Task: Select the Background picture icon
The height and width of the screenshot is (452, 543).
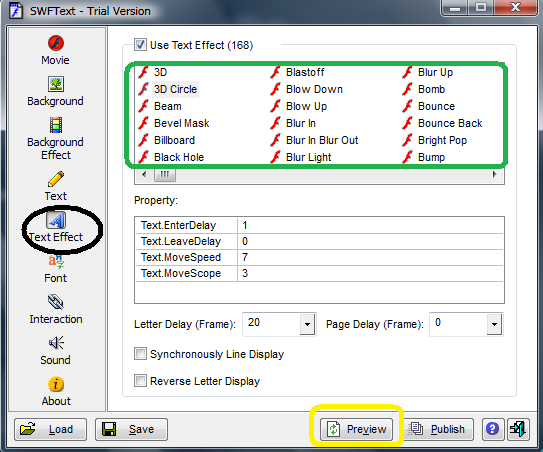Action: point(56,84)
